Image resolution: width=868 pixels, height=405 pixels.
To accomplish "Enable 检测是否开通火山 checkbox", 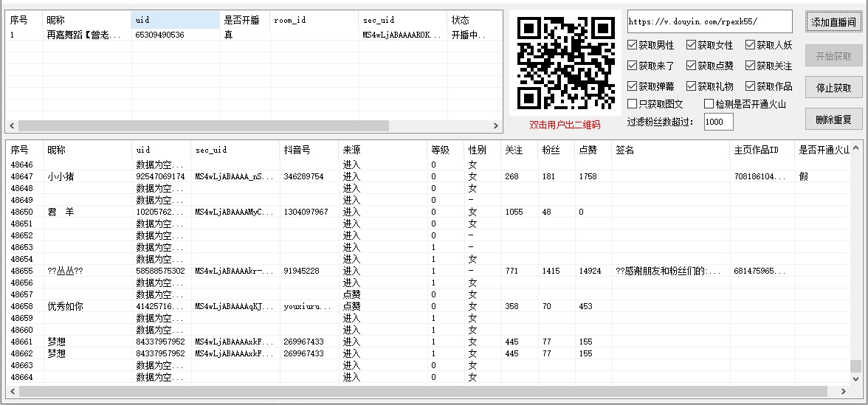I will click(709, 104).
